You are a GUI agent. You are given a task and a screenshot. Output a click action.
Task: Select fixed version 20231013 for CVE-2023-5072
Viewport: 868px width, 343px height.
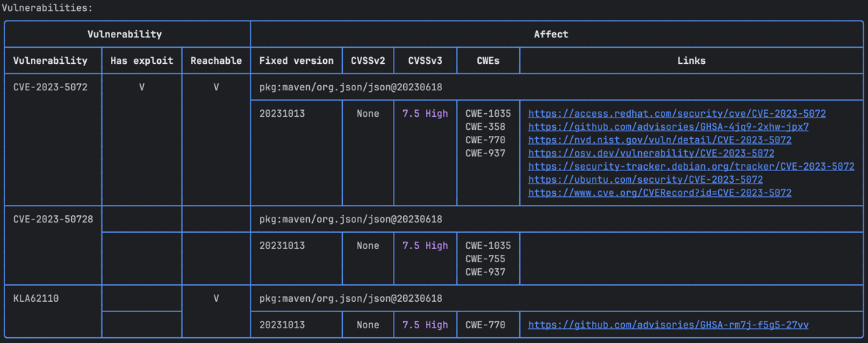[x=282, y=113]
